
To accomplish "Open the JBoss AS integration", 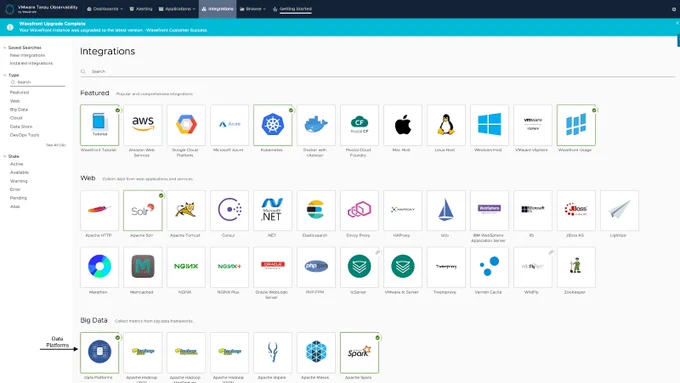I will point(576,210).
